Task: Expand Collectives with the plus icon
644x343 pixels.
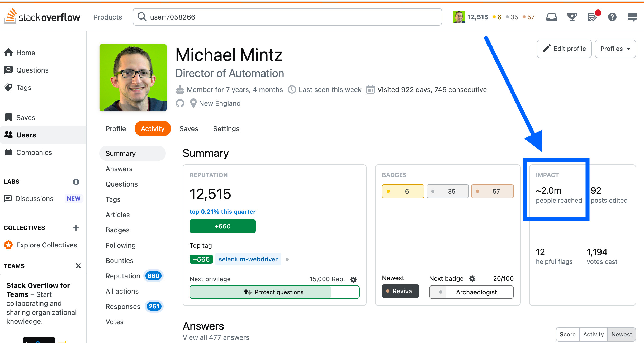Action: coord(76,228)
